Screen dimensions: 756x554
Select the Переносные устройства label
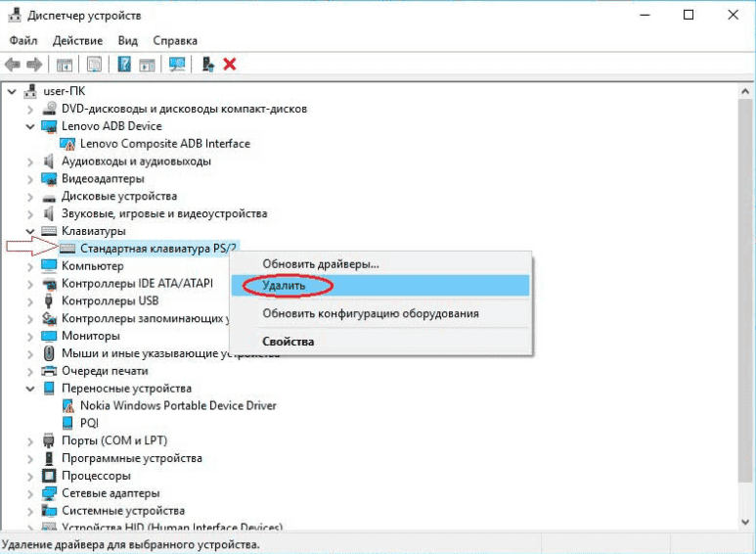(126, 389)
